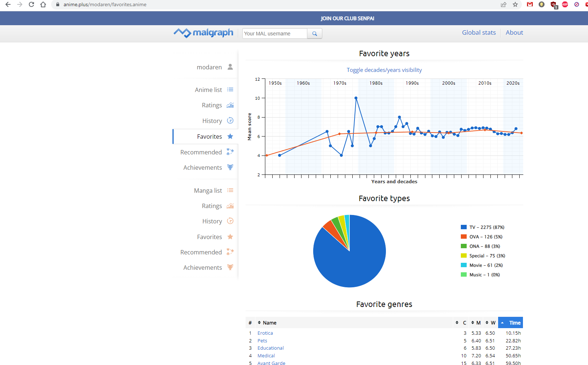This screenshot has height=365, width=588.
Task: Sort genres table by C column
Action: [461, 323]
